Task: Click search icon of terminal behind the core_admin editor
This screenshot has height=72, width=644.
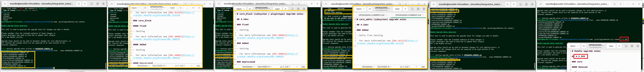Action: pyautogui.click(x=400, y=4)
